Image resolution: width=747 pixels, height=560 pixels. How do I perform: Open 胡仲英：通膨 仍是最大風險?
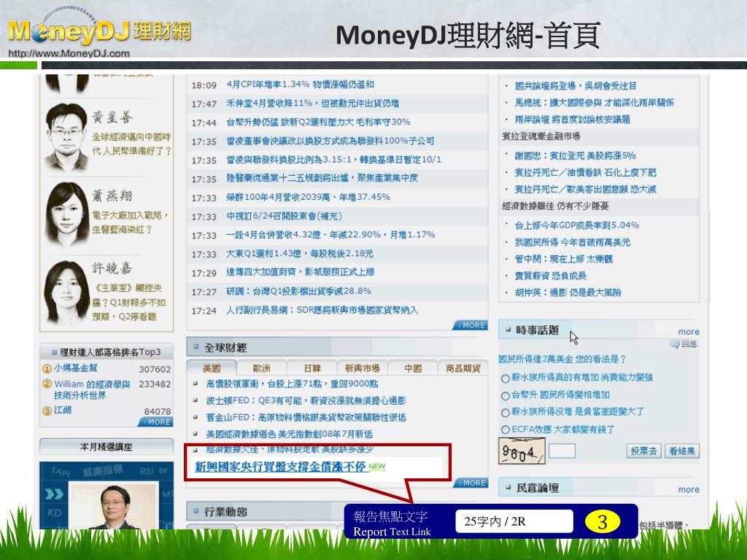click(568, 293)
